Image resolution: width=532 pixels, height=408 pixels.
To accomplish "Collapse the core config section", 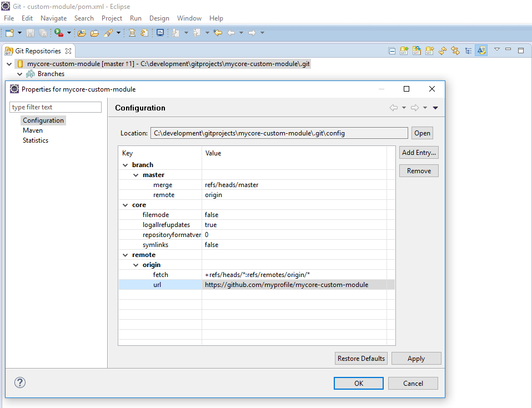I will pos(125,205).
